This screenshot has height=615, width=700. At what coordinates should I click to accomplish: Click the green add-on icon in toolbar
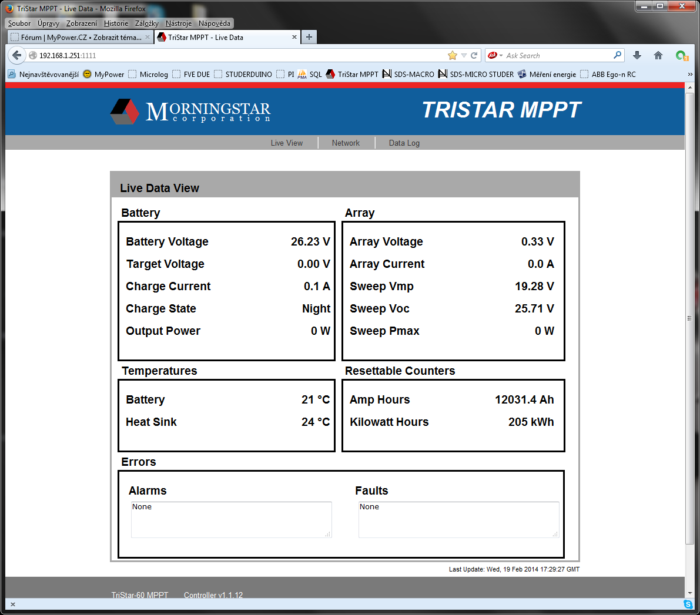click(681, 55)
